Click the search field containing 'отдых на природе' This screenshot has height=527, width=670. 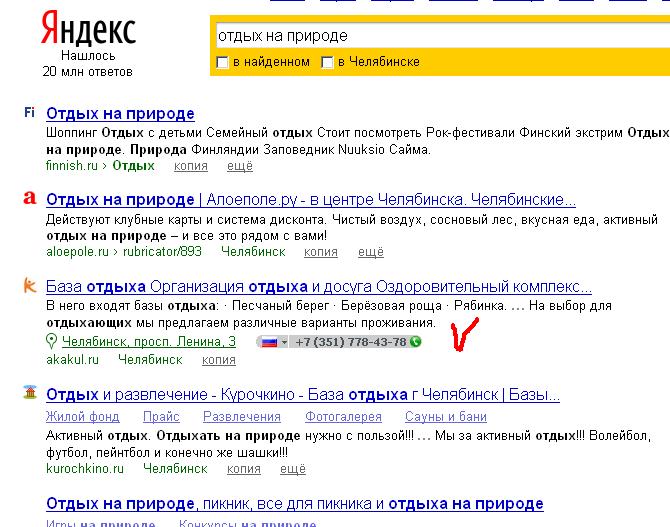[x=442, y=36]
